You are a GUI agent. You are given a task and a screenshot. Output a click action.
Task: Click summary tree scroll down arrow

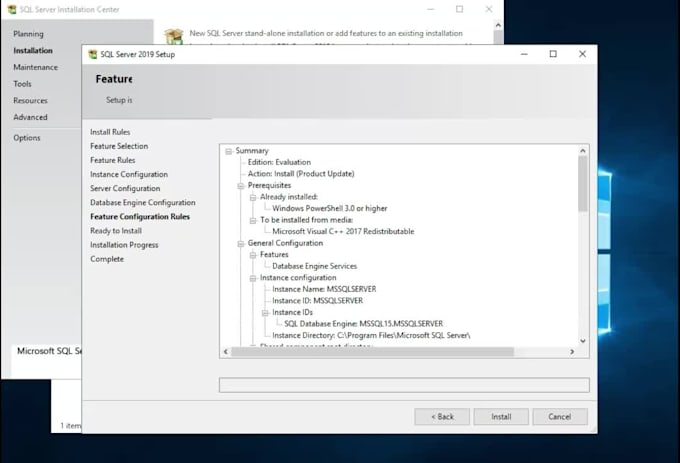coord(583,341)
